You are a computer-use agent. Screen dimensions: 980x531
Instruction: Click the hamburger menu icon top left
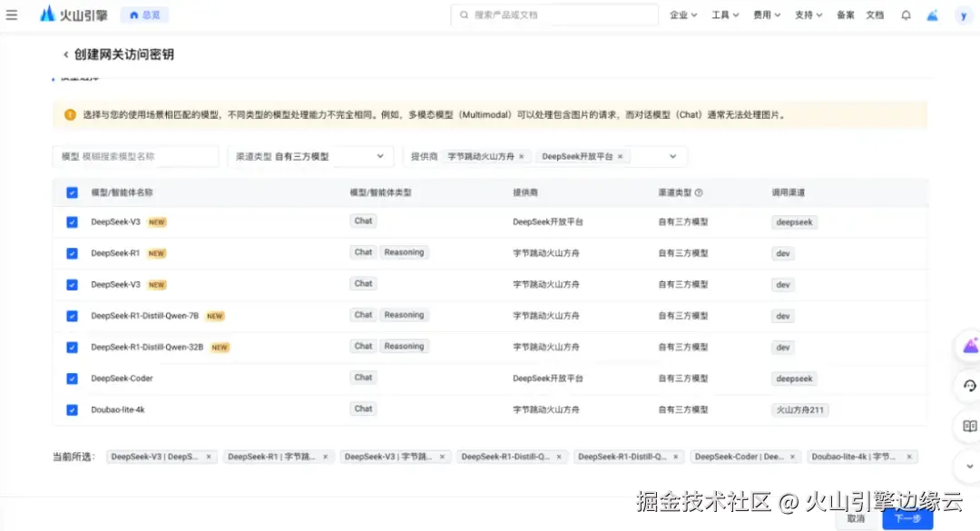[x=13, y=14]
